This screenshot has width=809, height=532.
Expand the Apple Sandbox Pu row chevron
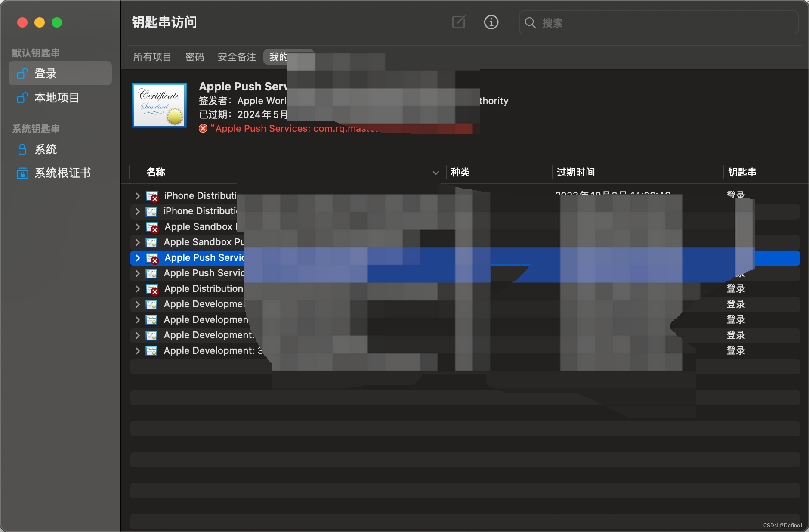[x=137, y=242]
